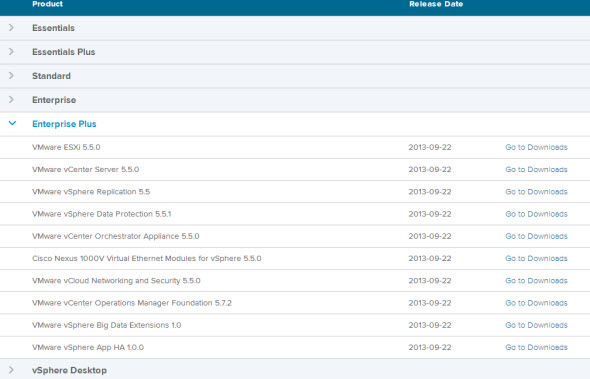Select VMware vCenter Orchestrator Appliance 5.5.0 name
This screenshot has width=590, height=379.
click(116, 236)
